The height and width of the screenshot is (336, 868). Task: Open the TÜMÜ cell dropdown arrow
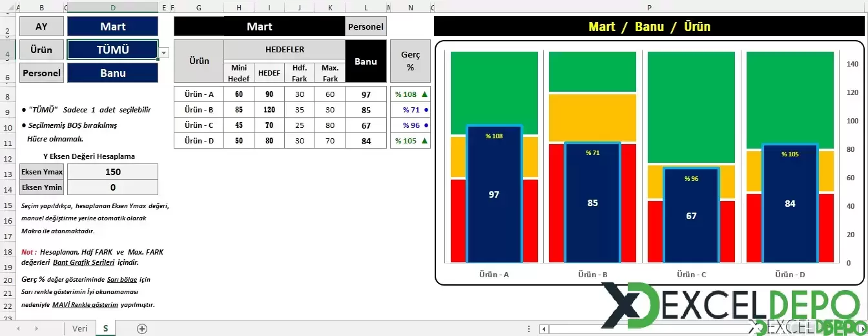164,53
